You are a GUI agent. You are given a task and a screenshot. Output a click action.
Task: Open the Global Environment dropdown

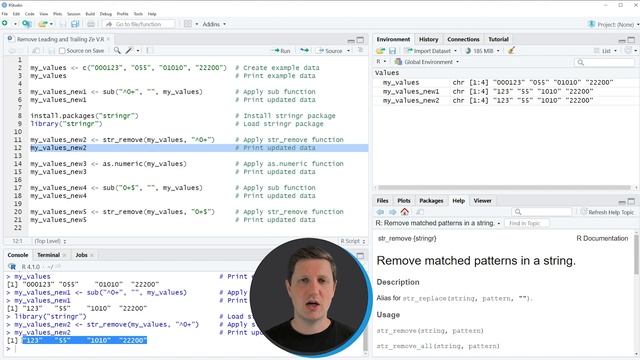coord(427,62)
